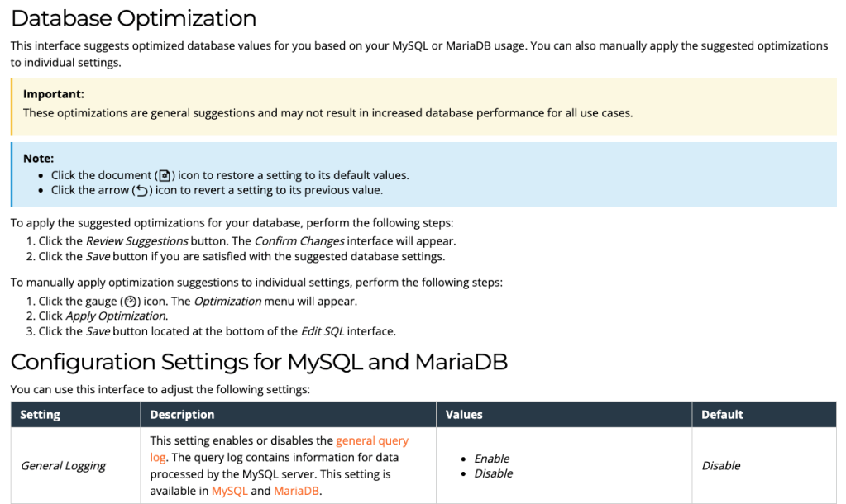Click the revert arrow icon in Note
The height and width of the screenshot is (504, 846).
[141, 190]
